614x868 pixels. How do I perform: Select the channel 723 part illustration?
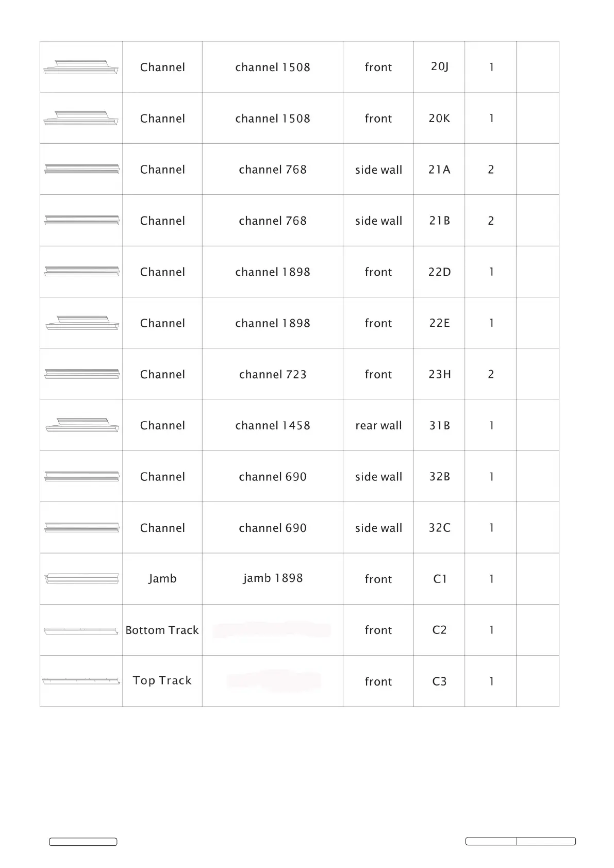coord(82,374)
